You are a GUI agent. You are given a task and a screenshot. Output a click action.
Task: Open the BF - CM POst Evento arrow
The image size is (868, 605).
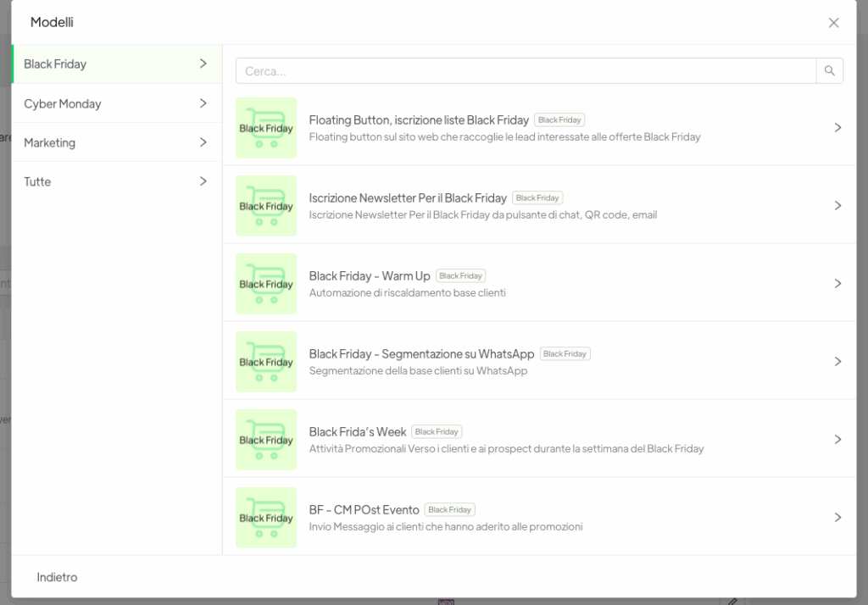tap(837, 518)
